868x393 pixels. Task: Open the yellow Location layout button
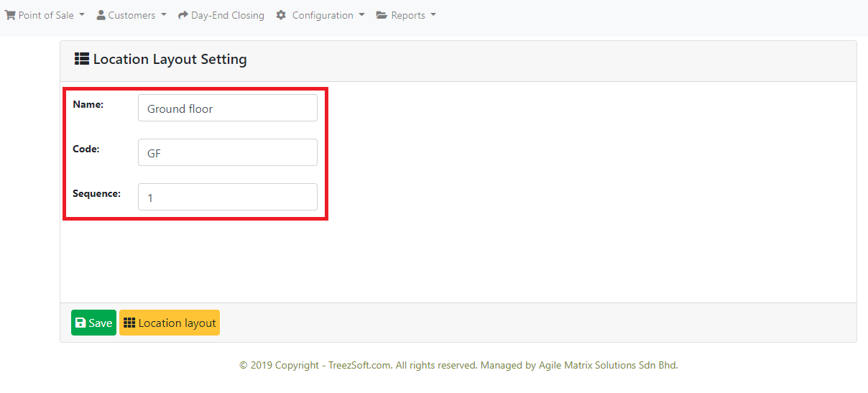[170, 323]
